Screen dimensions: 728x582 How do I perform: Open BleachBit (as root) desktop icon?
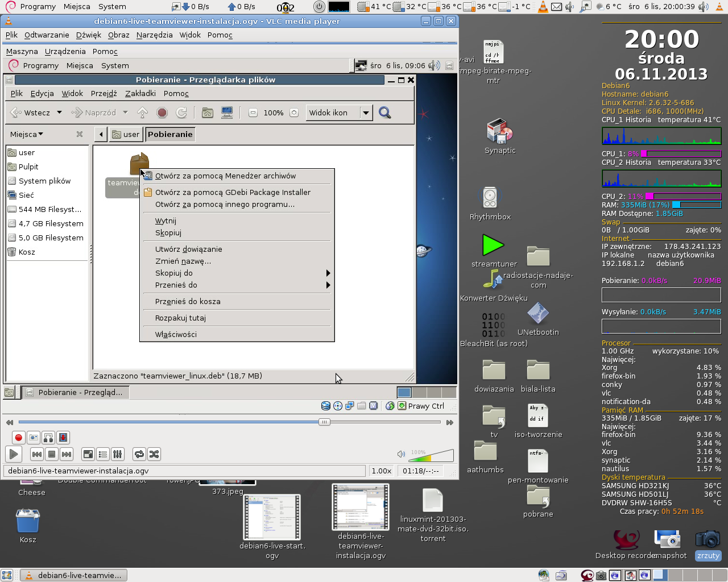[494, 330]
